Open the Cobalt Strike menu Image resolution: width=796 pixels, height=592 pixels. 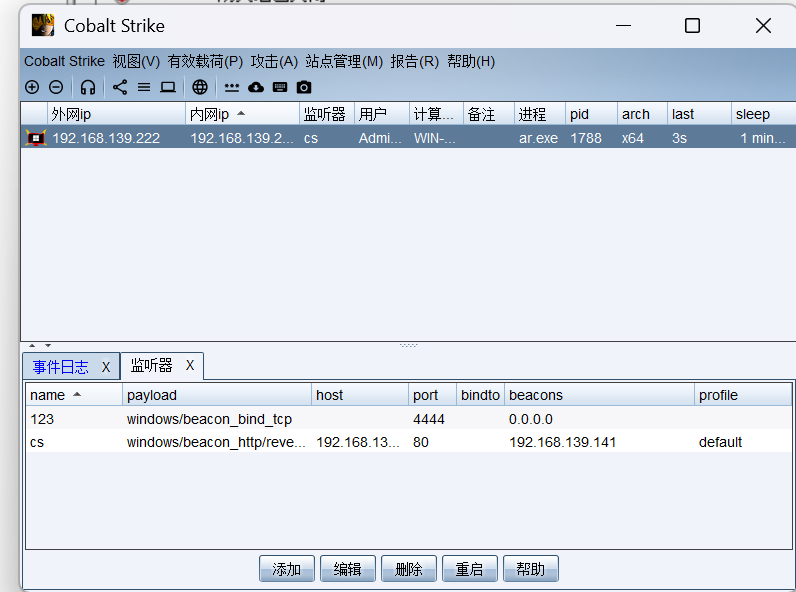(x=64, y=61)
